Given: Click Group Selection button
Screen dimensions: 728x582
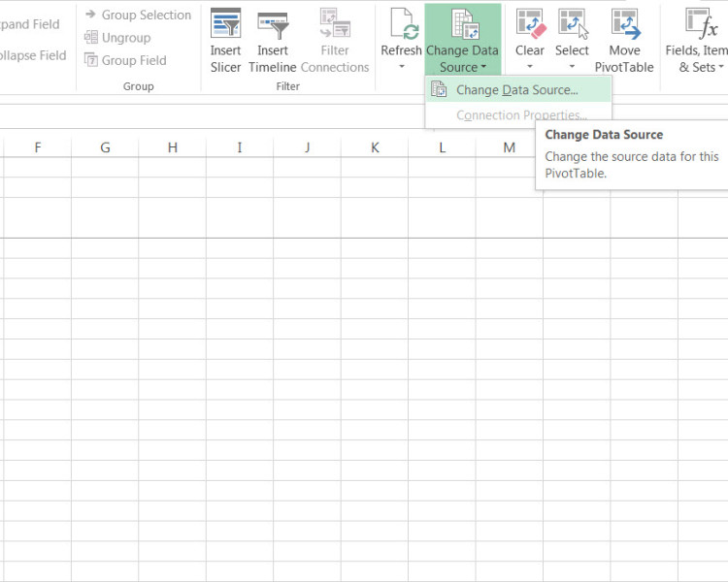Looking at the screenshot, I should click(x=137, y=16).
